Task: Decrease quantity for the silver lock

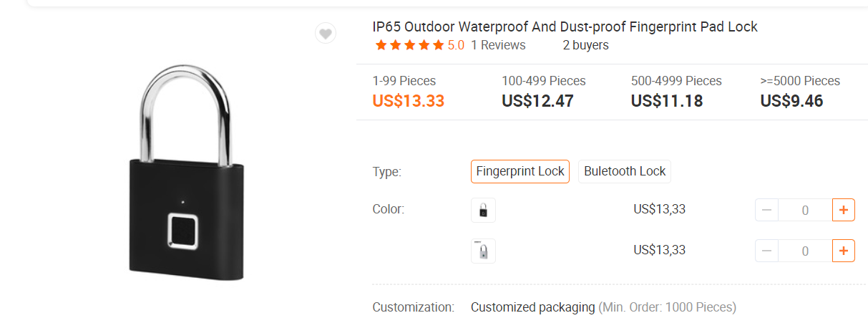Action: [x=766, y=251]
